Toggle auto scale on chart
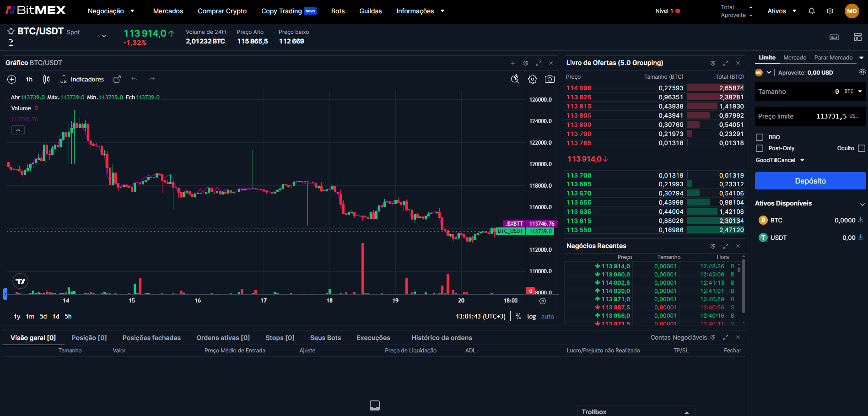The image size is (868, 416). point(547,316)
